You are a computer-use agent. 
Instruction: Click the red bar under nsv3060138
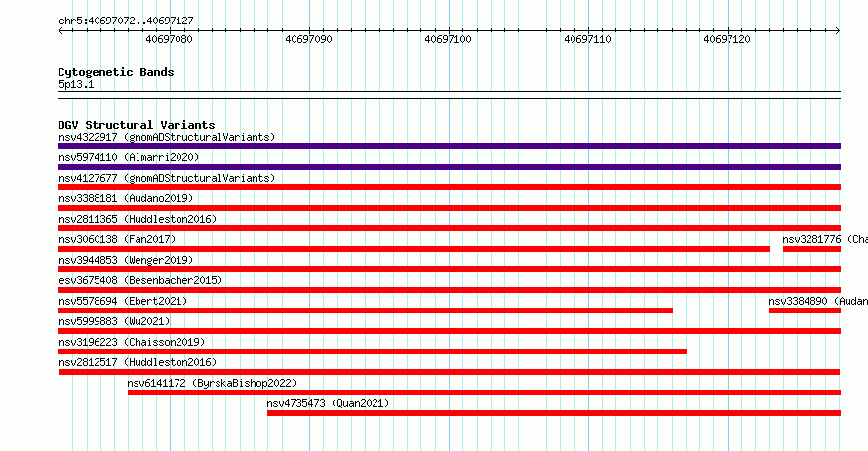click(414, 249)
